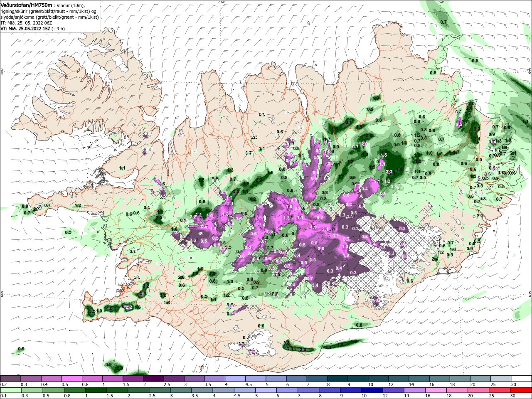Image resolution: width=532 pixels, height=399 pixels.
Task: Click the 'VT: Mið. 25.05.2022 15Z' valid time
Action: pos(25,29)
